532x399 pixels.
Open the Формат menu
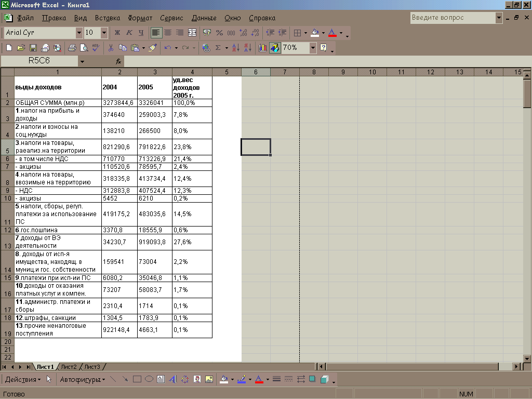coord(140,18)
